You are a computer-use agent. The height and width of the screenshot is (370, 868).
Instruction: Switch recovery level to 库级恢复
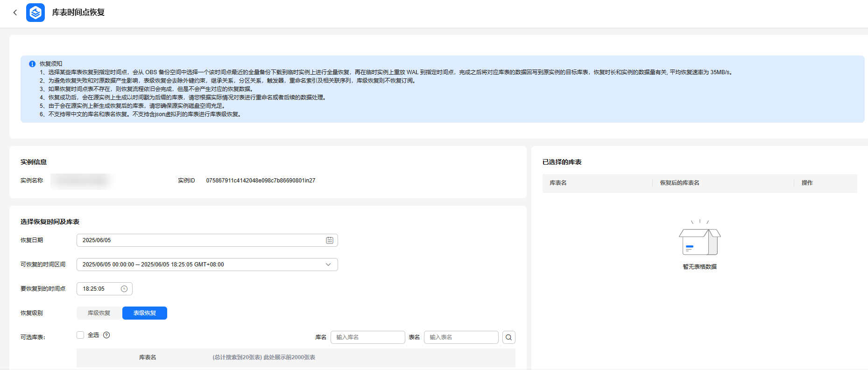(x=99, y=313)
